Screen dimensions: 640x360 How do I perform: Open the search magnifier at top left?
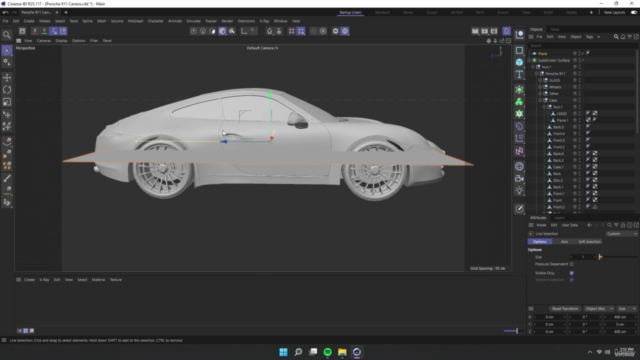point(7,35)
